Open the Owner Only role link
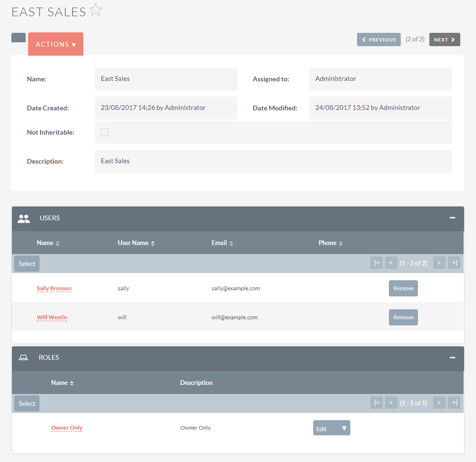The width and height of the screenshot is (476, 462). (x=67, y=428)
